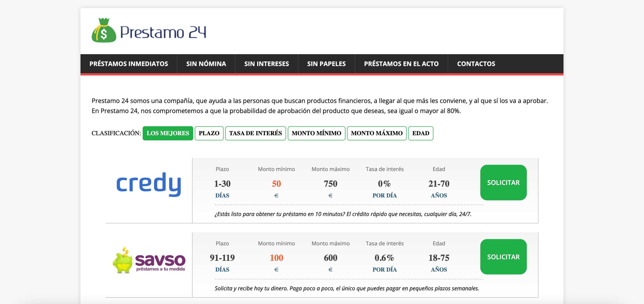Sort offers by Monto Máximo
The width and height of the screenshot is (644, 304).
point(377,133)
